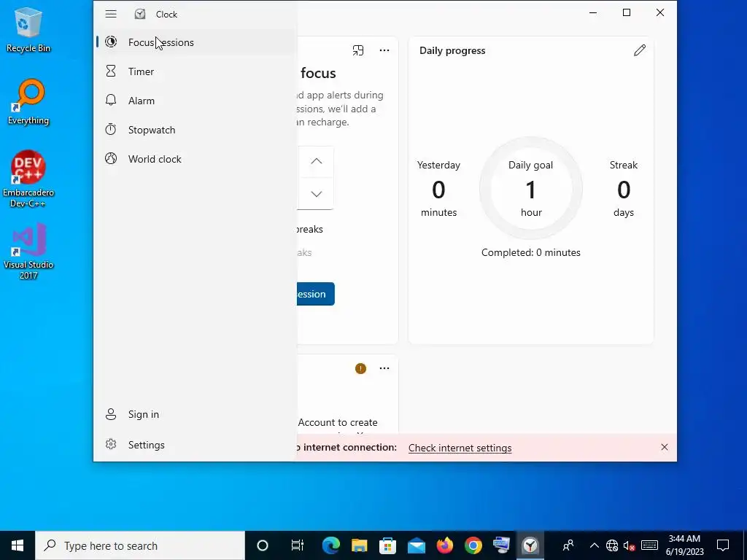
Task: Open Mail app from taskbar
Action: pyautogui.click(x=417, y=545)
